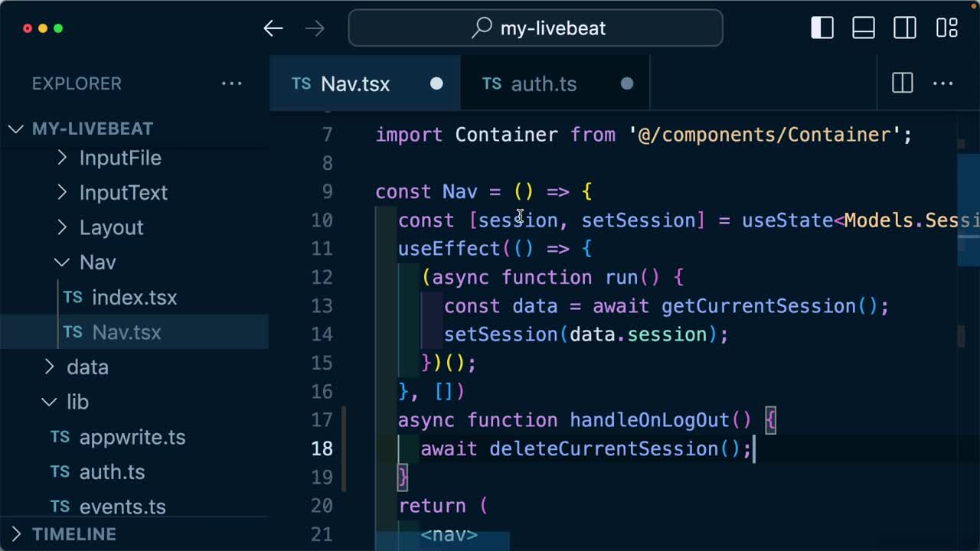Open index.tsx in the file tree
Screen dimensions: 980x551
(x=134, y=298)
